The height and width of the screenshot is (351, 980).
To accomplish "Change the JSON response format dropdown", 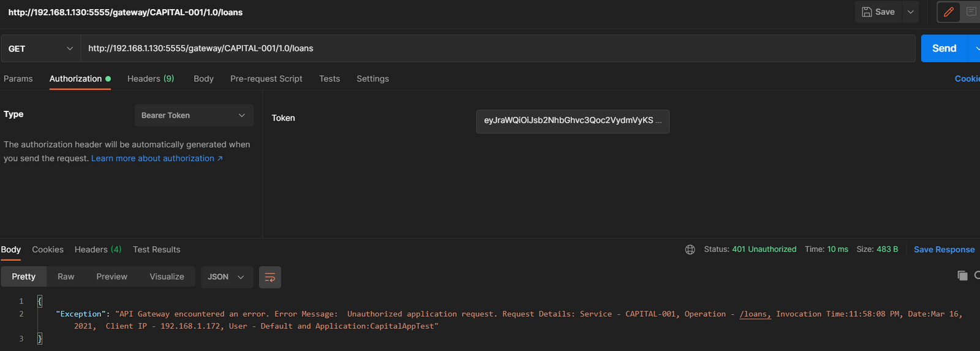I will click(x=225, y=277).
